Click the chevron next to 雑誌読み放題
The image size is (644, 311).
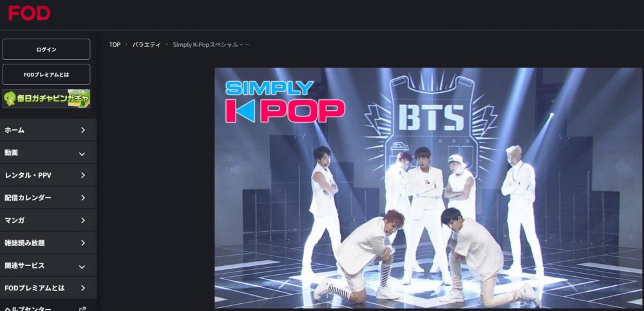83,243
